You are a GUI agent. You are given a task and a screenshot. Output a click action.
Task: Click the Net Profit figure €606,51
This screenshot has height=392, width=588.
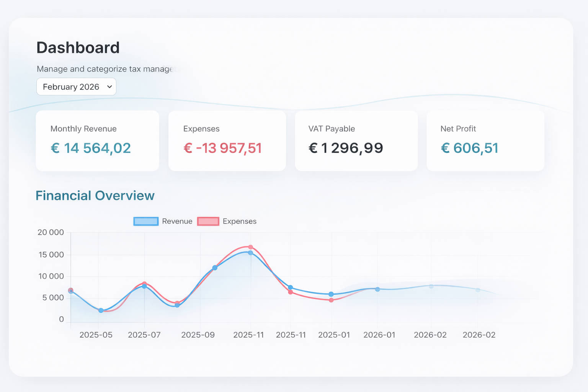[470, 148]
